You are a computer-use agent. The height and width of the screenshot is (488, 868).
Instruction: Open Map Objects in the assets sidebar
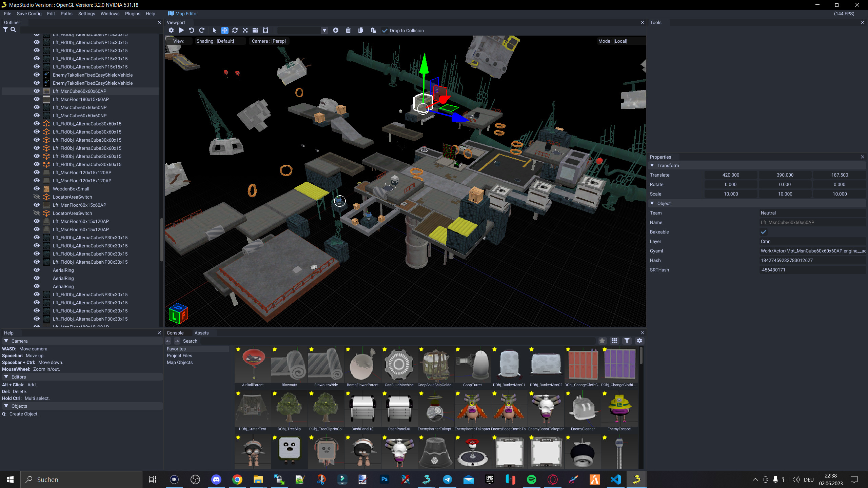pyautogui.click(x=180, y=362)
